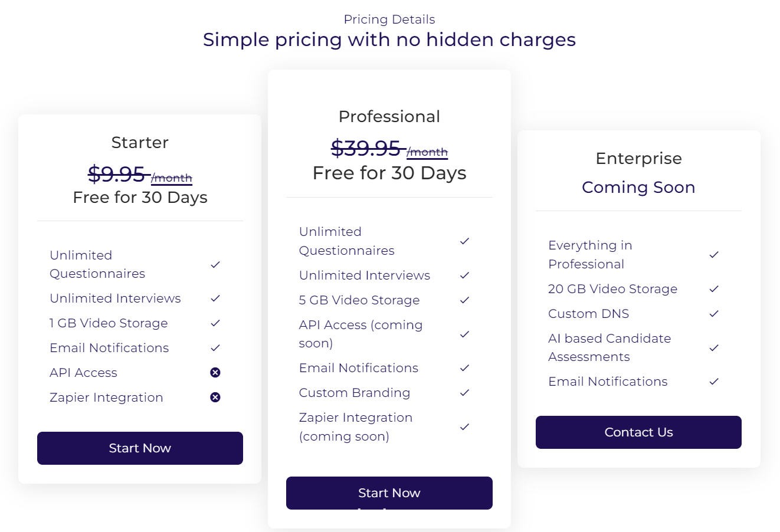This screenshot has width=780, height=532.
Task: Click the X icon beside Starter Zapier Integration
Action: (215, 398)
